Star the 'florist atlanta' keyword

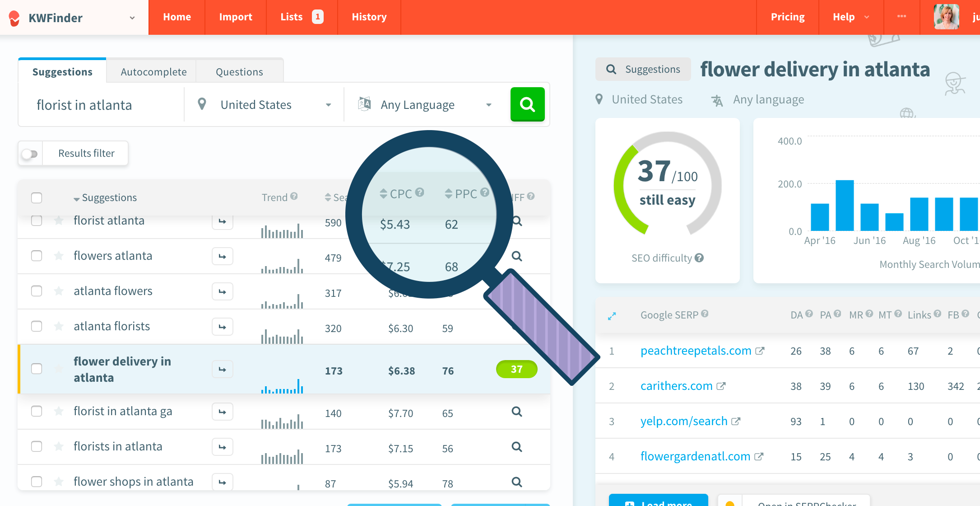[59, 220]
